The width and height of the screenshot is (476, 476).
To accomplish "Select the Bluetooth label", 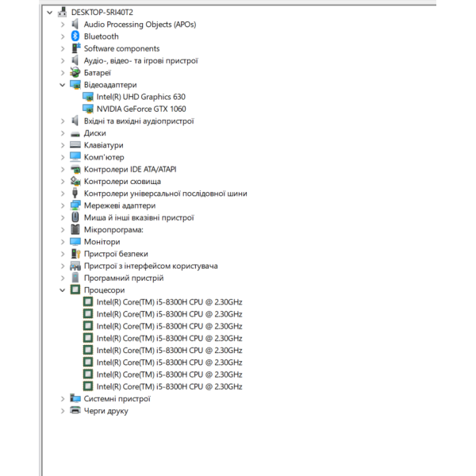I will click(102, 36).
